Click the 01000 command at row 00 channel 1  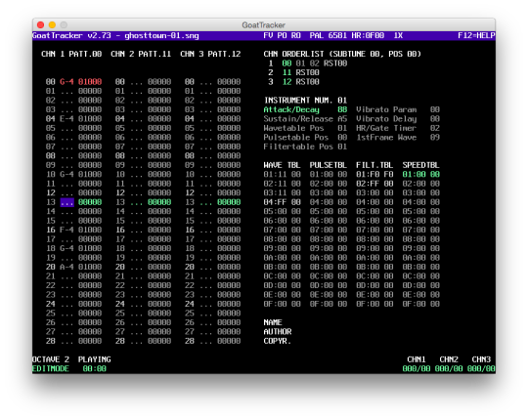[90, 82]
